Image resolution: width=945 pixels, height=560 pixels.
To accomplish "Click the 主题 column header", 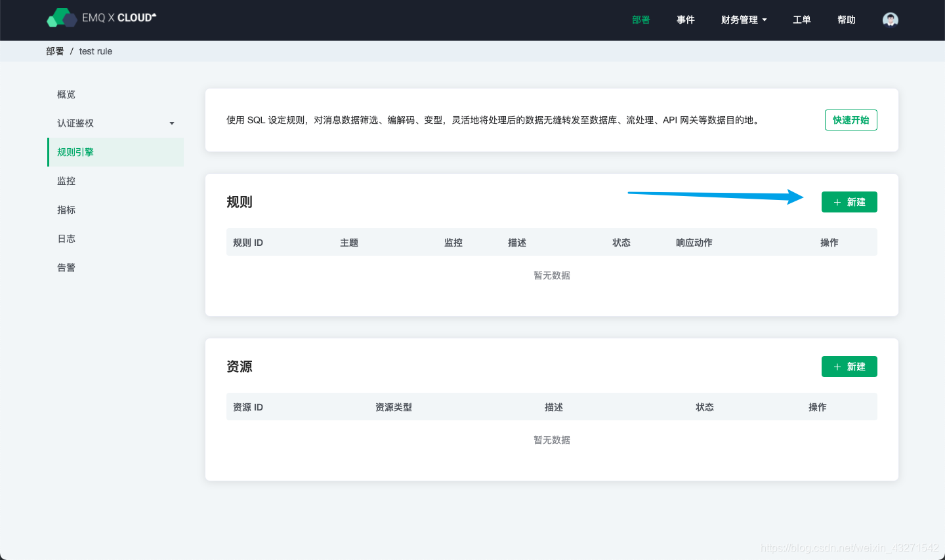I will coord(349,243).
